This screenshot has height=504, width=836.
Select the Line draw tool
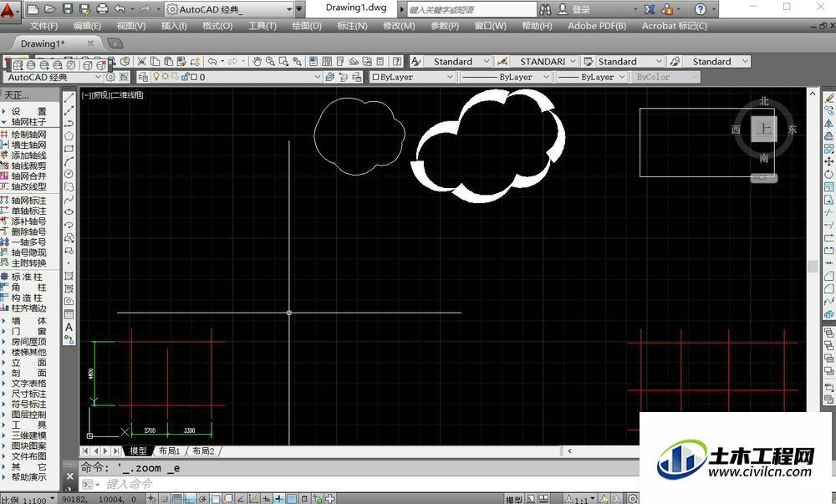coord(69,98)
